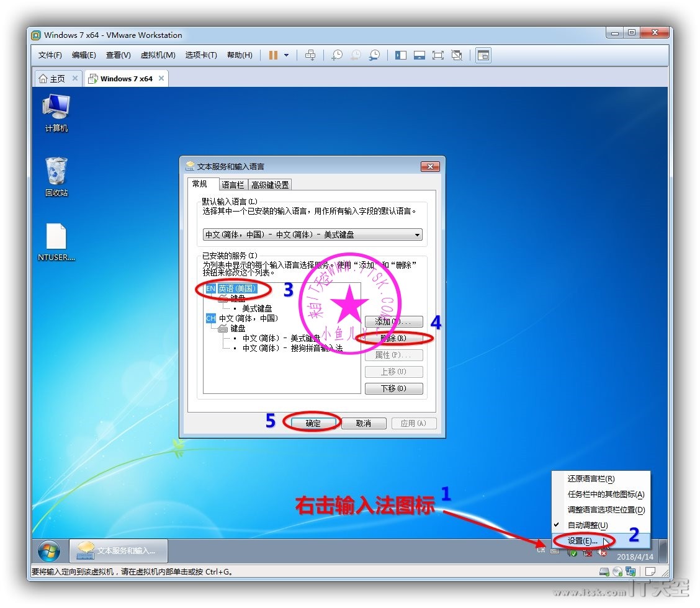Click the Send Ctrl+Alt+Del toolbar icon
The height and width of the screenshot is (608, 700).
(311, 55)
